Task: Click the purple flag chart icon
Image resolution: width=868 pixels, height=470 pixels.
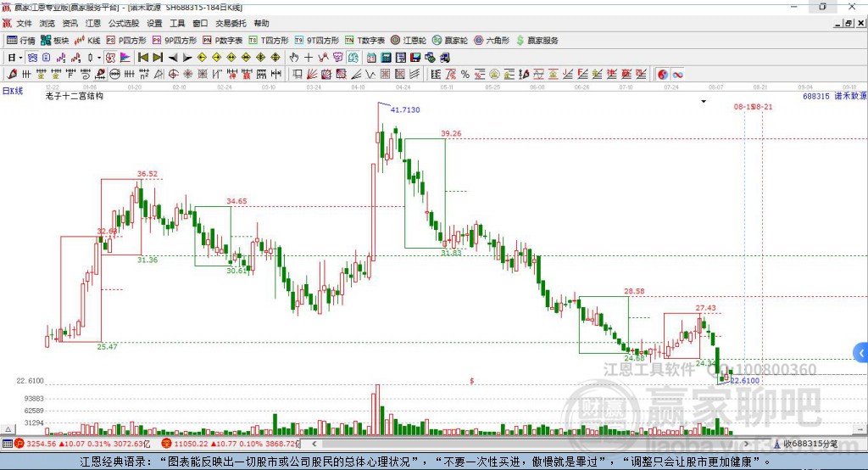Action: pos(125,58)
